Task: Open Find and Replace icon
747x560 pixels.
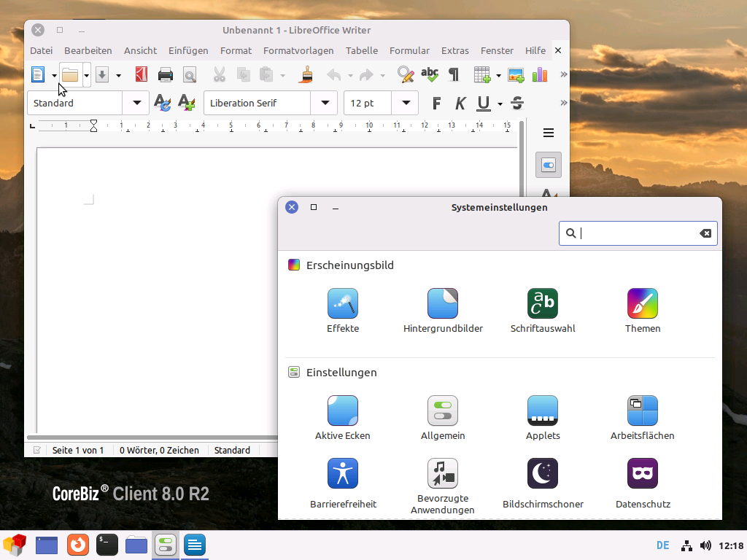Action: coord(406,75)
